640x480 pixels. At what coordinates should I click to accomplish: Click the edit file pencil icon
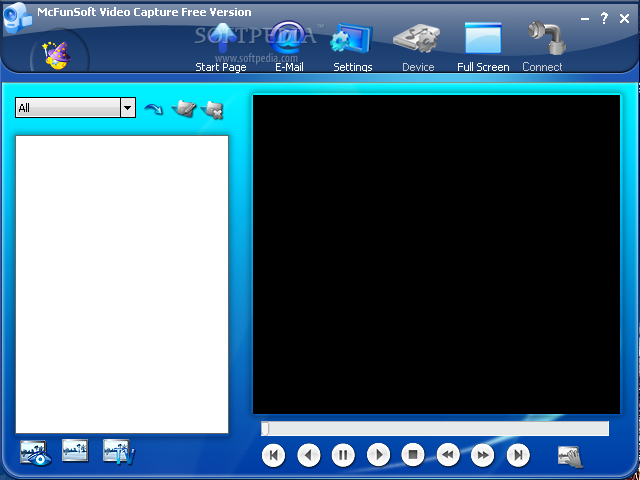point(183,109)
